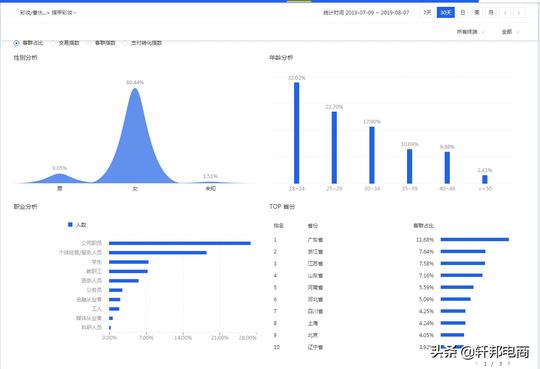This screenshot has width=540, height=369.
Task: Select the 支付转化指数 radio button
Action: [125, 43]
